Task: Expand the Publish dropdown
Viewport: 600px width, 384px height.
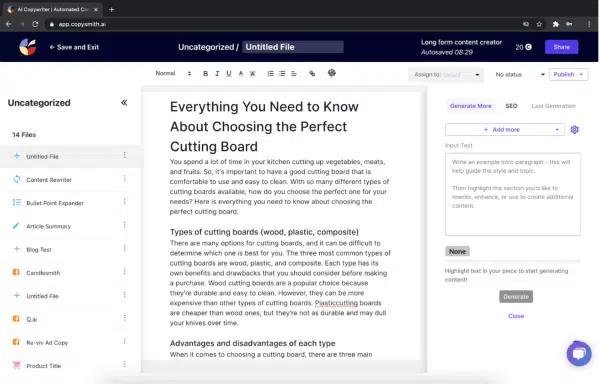Action: [581, 75]
